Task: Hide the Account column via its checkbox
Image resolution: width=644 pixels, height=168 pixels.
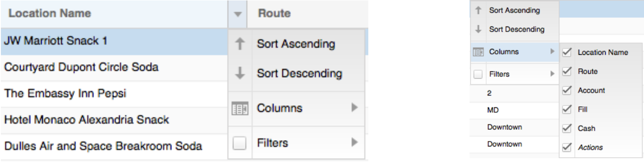Action: point(567,90)
